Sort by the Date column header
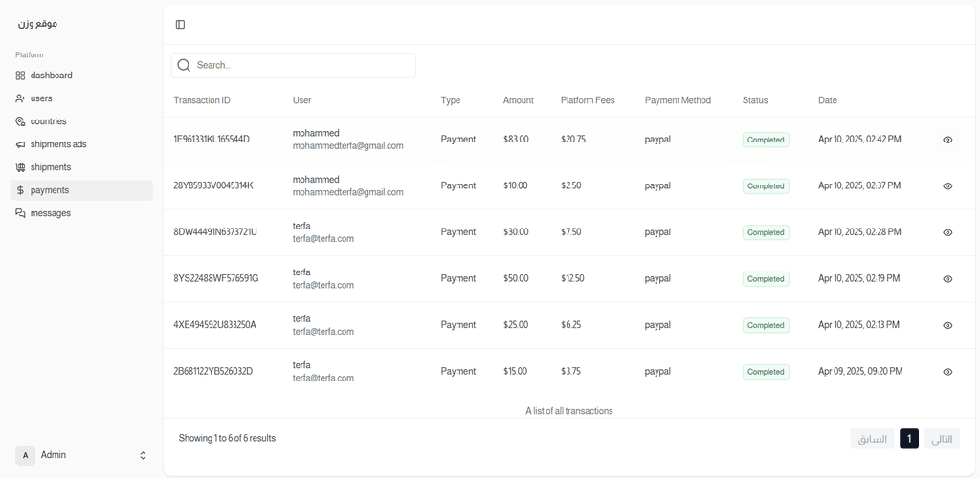The image size is (980, 479). click(828, 100)
